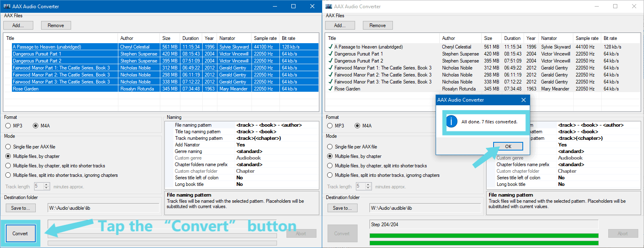
Task: Select Long book title row in left window
Action: point(241,184)
